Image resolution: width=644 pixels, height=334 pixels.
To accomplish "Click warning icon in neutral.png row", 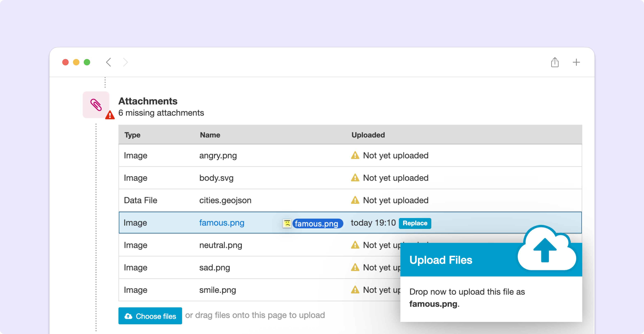I will pos(355,245).
